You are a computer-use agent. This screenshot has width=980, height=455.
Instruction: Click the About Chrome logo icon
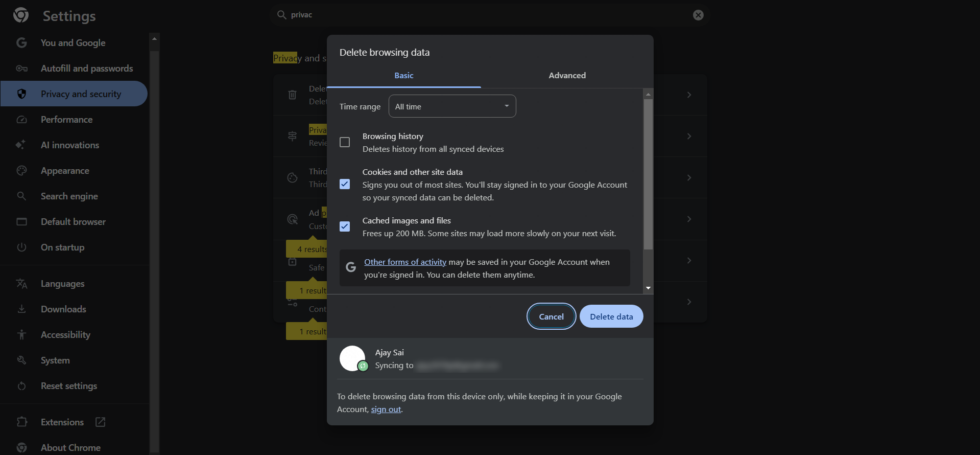click(21, 448)
